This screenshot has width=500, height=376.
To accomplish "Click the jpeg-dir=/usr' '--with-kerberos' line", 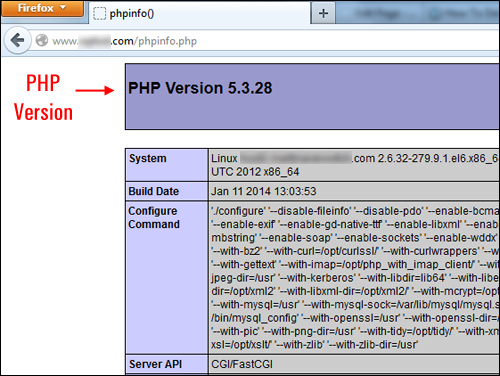I will coord(355,278).
